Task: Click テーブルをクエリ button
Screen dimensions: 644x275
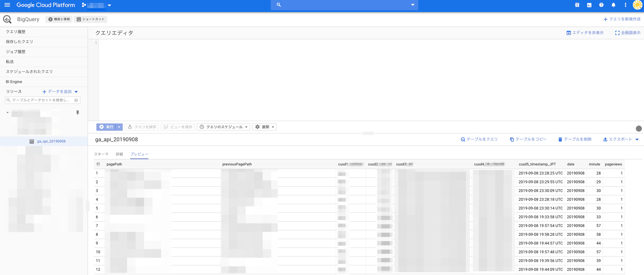Action: tap(479, 139)
